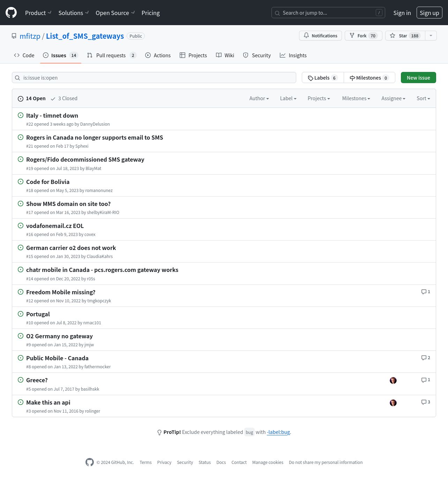Click open-issue icon beside Italy - timnet down
Screen dimensions: 448x480
21,115
